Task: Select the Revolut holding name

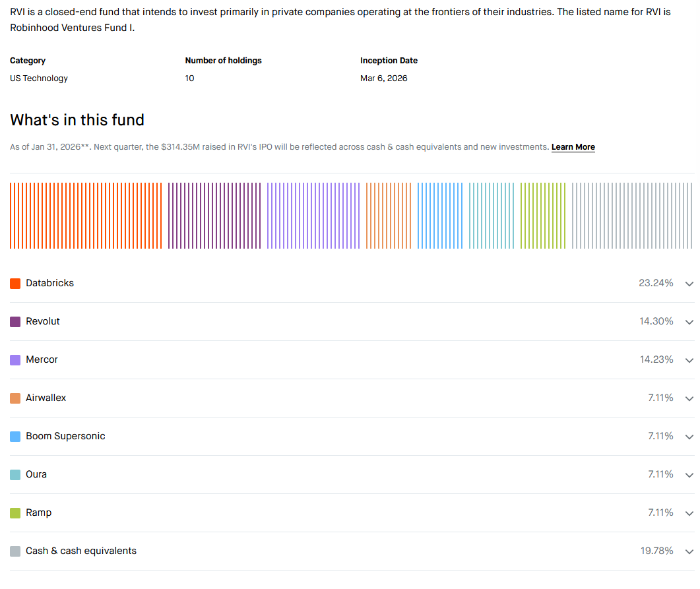Action: coord(42,321)
